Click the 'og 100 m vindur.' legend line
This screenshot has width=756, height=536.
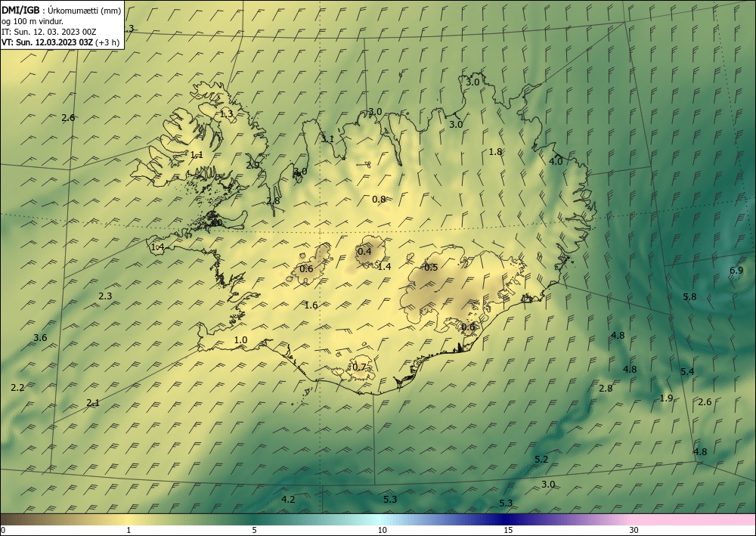click(33, 21)
